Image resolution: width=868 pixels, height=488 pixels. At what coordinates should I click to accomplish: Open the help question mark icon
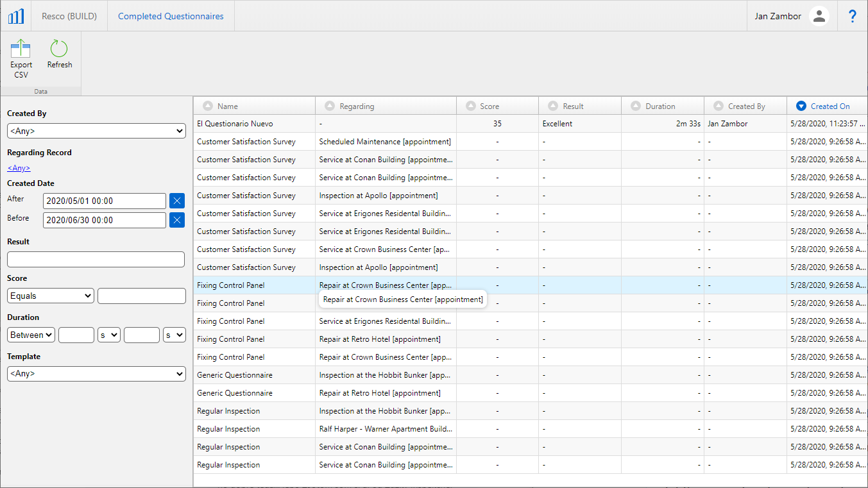point(852,16)
